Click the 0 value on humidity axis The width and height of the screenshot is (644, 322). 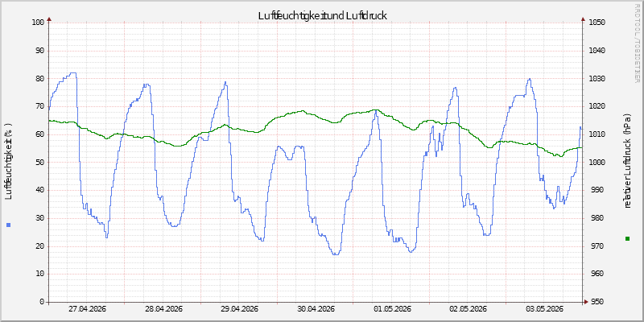tap(42, 302)
